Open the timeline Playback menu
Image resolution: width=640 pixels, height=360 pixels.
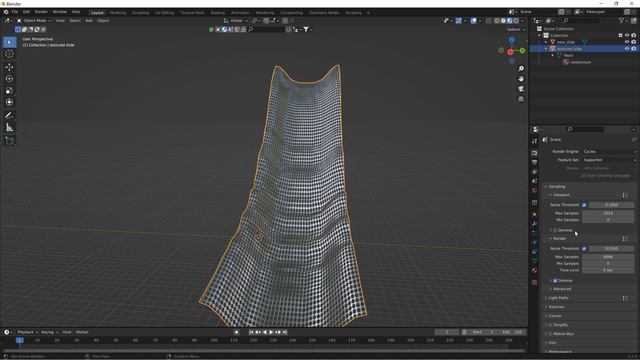(27, 332)
